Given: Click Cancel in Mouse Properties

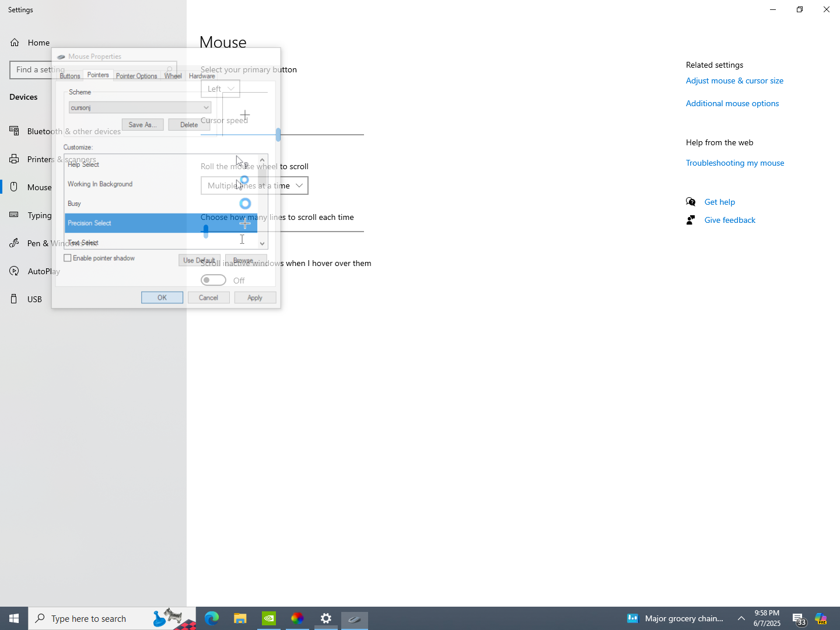Looking at the screenshot, I should (x=209, y=297).
